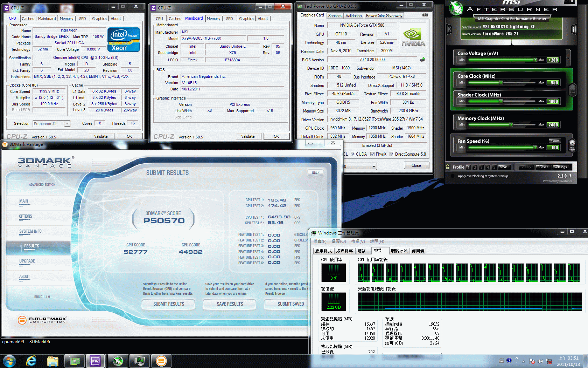The width and height of the screenshot is (588, 368).
Task: Click the GPU-Z Close button
Action: pyautogui.click(x=416, y=165)
